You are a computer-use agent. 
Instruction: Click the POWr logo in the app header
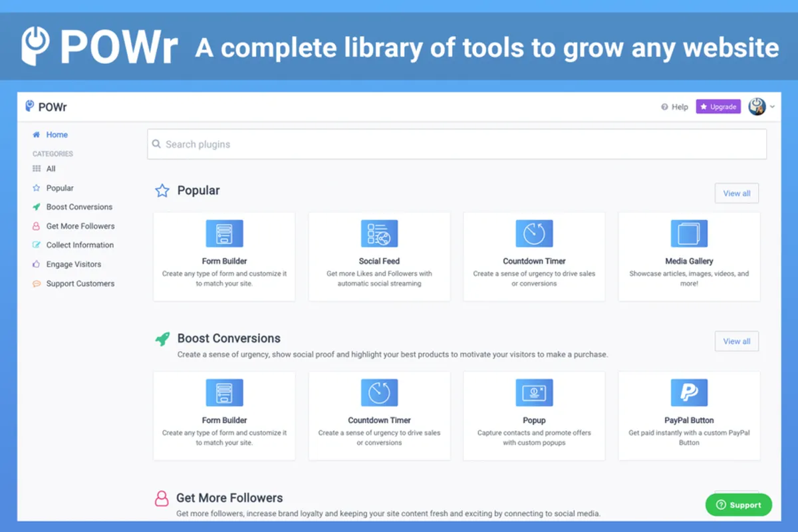pyautogui.click(x=46, y=106)
